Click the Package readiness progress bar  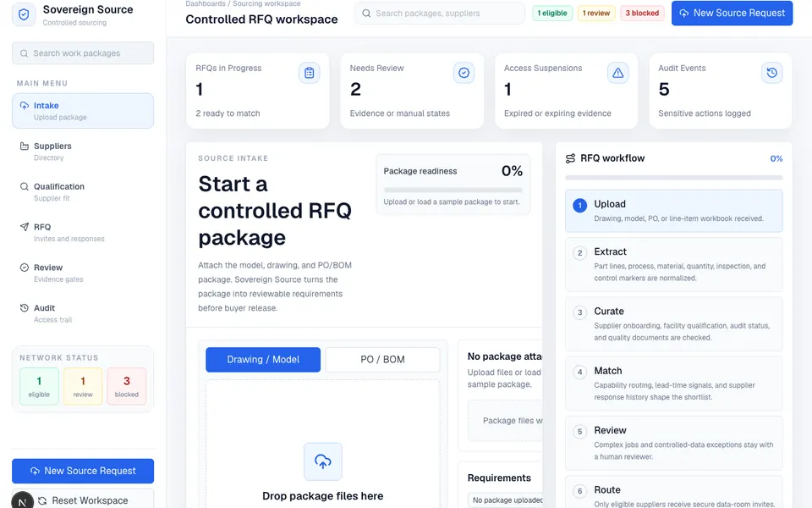click(453, 190)
